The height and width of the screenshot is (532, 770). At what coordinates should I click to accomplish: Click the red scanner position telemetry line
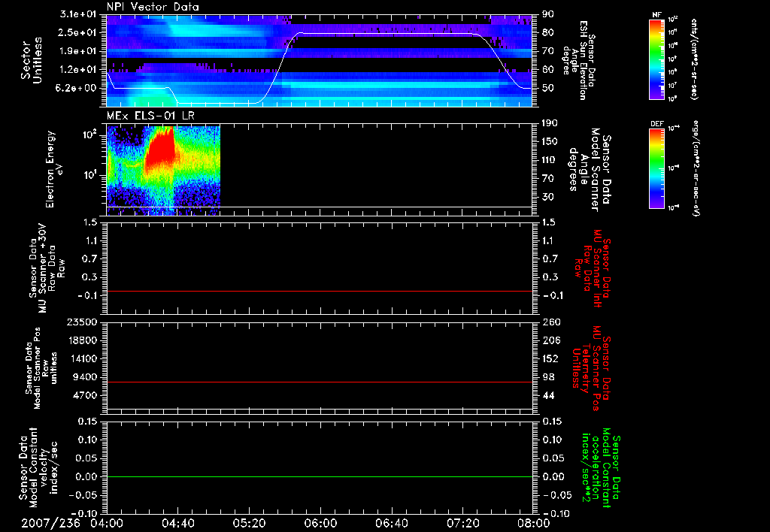pos(320,382)
